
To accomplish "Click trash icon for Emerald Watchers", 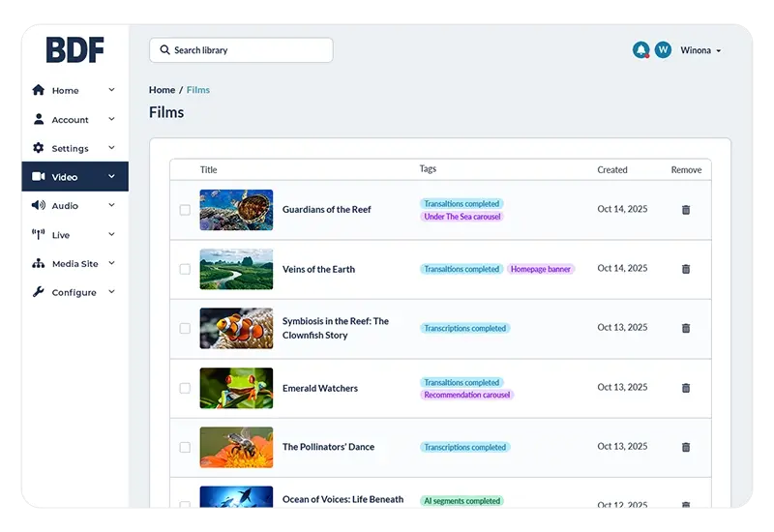I will pyautogui.click(x=686, y=388).
